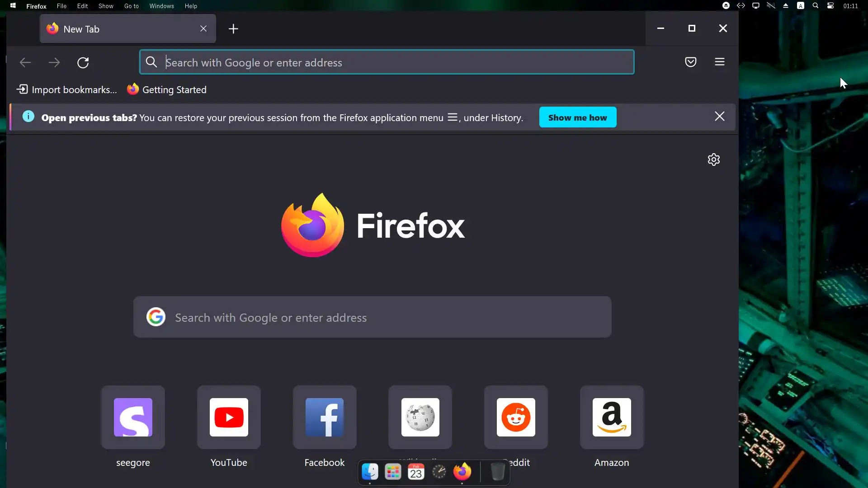Close the New Tab tab
The width and height of the screenshot is (868, 488).
203,28
